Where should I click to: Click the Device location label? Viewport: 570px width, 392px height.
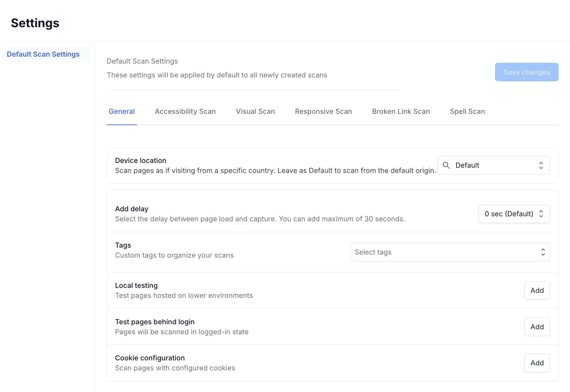coord(140,160)
